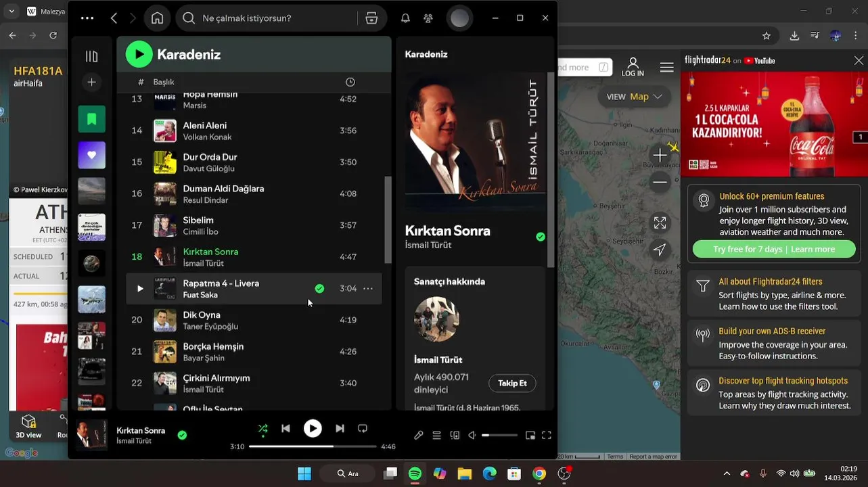Open Windows Start menu
Screen dimensions: 868x487
click(304, 473)
